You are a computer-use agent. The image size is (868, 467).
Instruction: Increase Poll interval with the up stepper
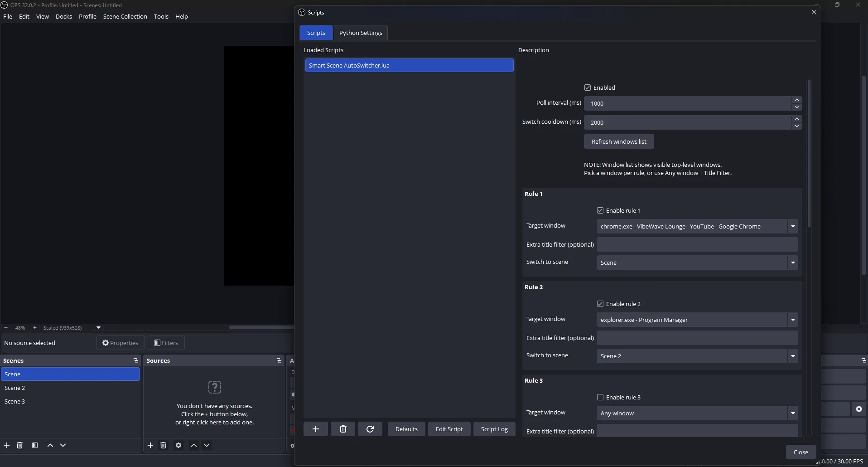point(796,100)
